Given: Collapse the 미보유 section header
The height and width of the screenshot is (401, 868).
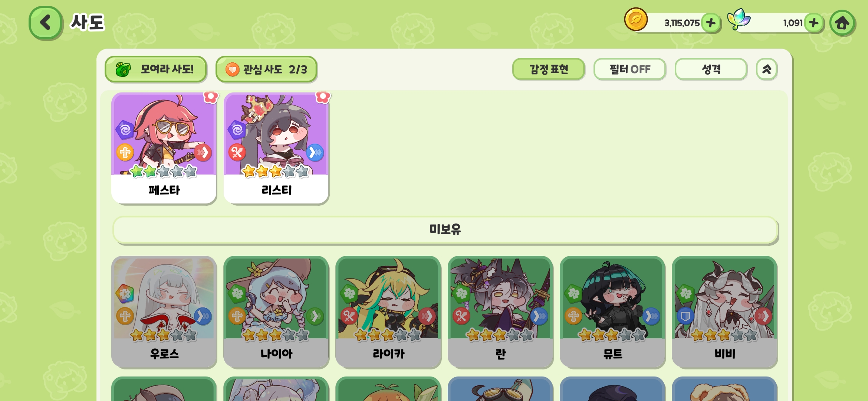Looking at the screenshot, I should click(x=445, y=230).
